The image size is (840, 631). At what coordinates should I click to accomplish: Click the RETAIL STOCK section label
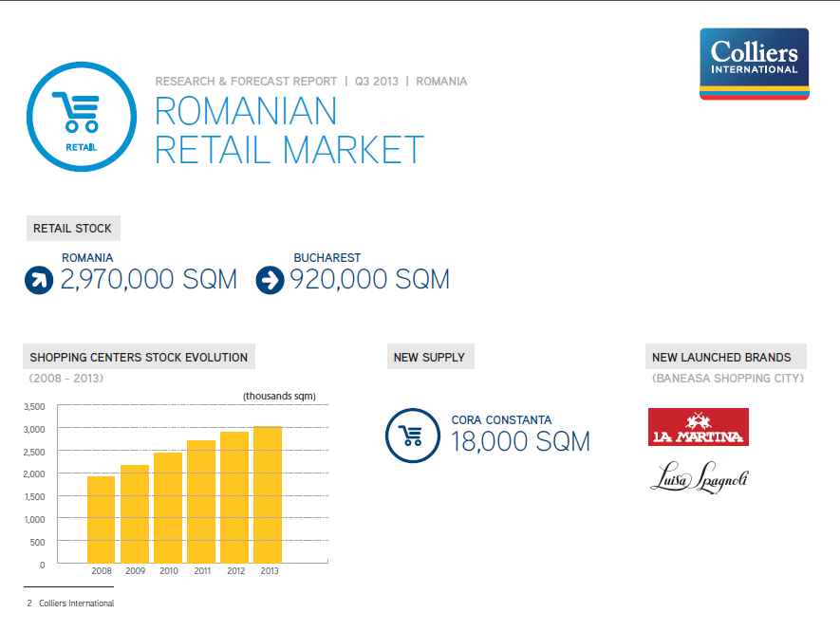pyautogui.click(x=73, y=228)
